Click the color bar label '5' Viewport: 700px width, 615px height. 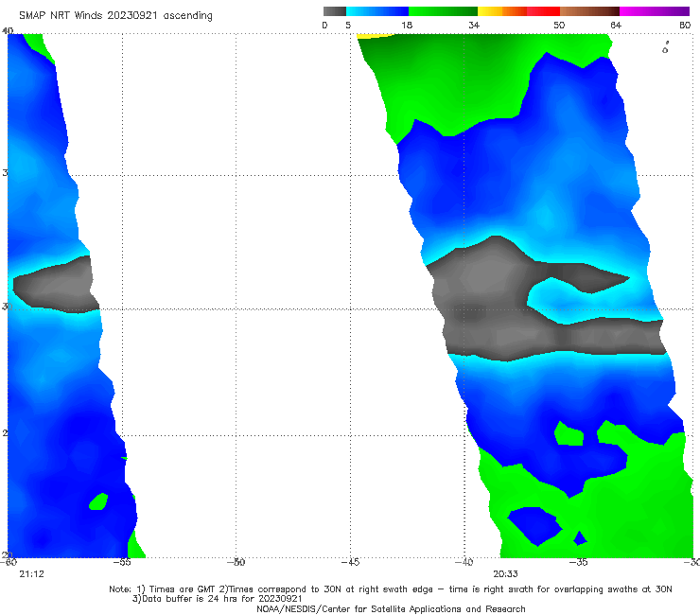tap(348, 26)
